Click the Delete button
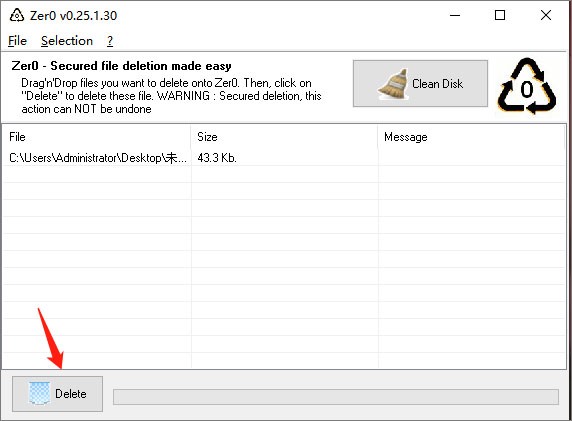Image resolution: width=572 pixels, height=421 pixels. pyautogui.click(x=57, y=394)
